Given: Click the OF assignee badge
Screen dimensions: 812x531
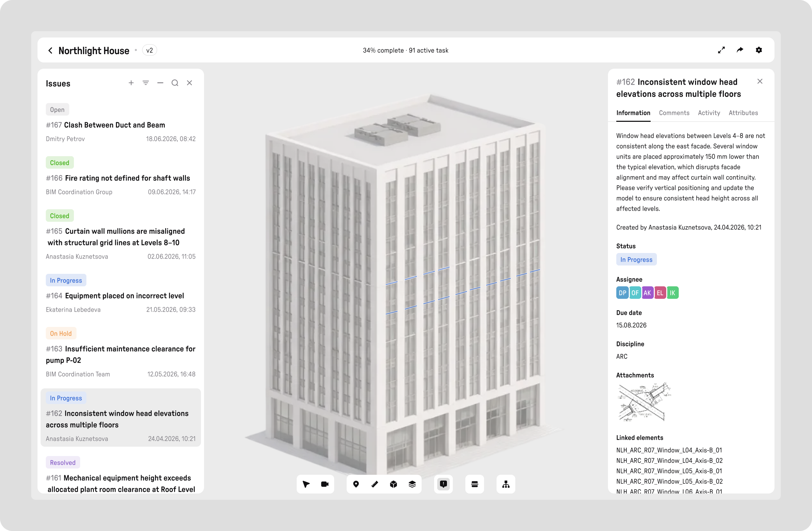Looking at the screenshot, I should click(x=635, y=293).
